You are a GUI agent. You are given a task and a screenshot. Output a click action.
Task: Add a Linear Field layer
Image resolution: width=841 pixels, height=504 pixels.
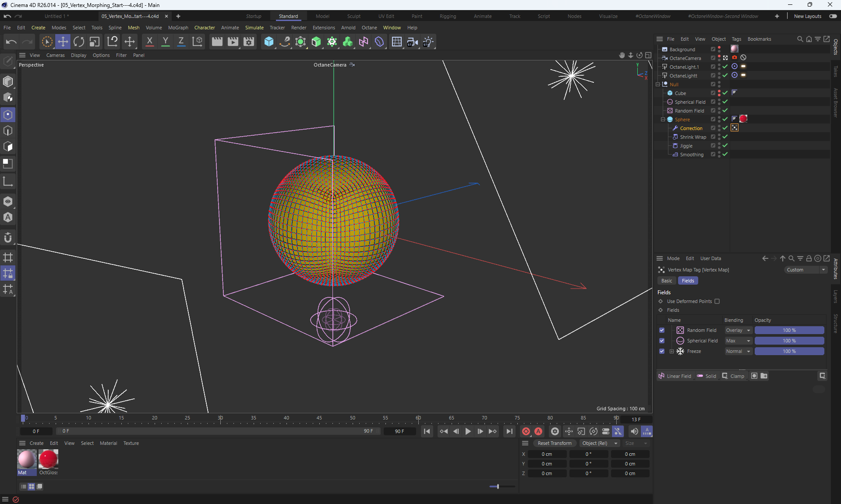(x=675, y=376)
